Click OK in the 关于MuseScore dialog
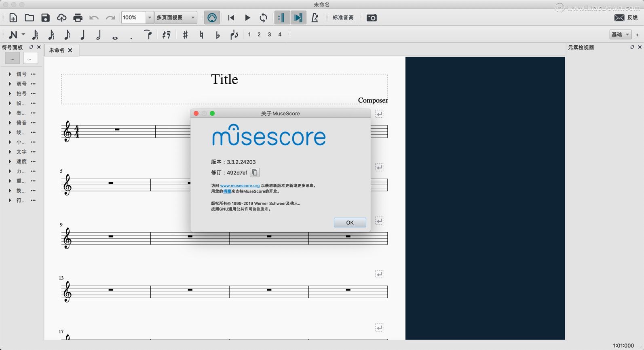The width and height of the screenshot is (644, 350). click(x=350, y=223)
